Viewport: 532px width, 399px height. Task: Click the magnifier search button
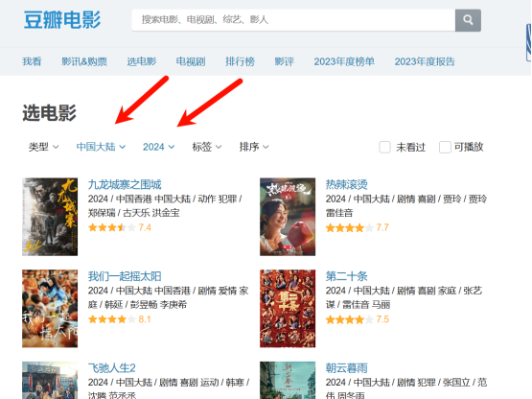468,20
